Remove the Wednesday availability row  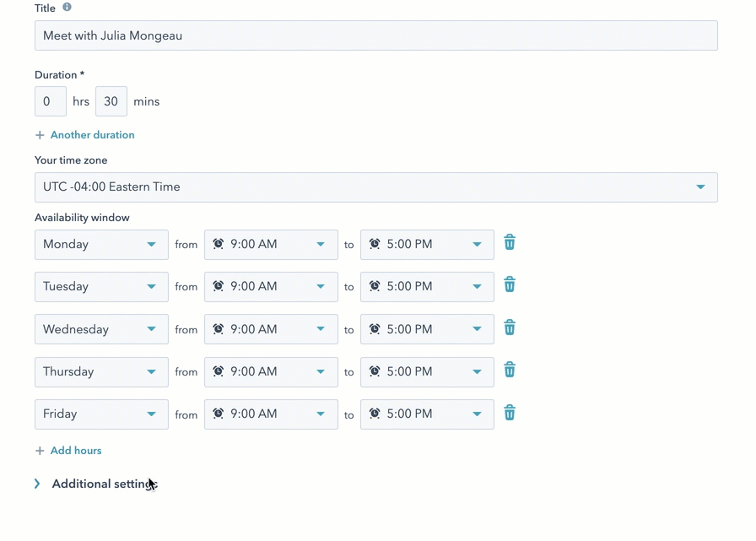(x=510, y=327)
